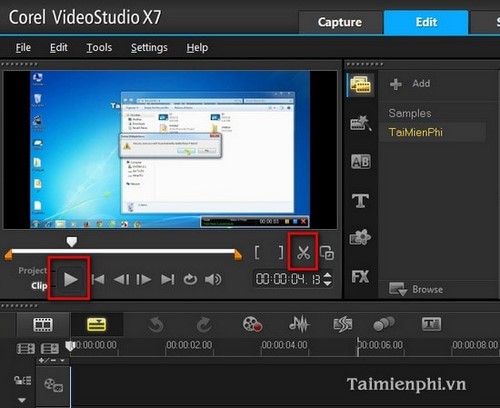Expand tracks with down arrow at bottom left
This screenshot has height=408, width=500.
[22, 400]
